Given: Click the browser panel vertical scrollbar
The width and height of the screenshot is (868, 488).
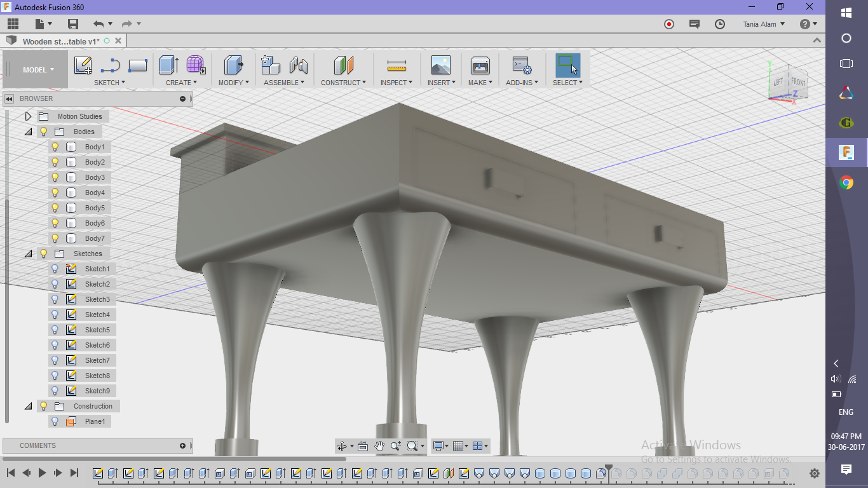Looking at the screenshot, I should (7, 311).
